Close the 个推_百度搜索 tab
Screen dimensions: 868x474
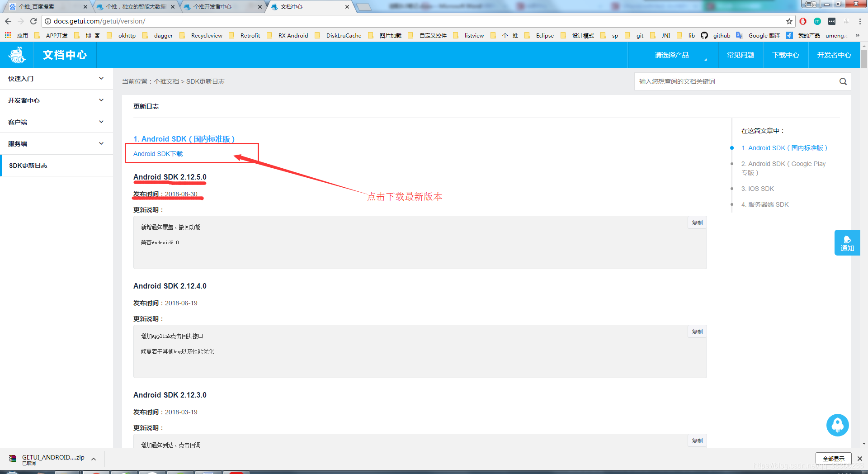[x=85, y=7]
